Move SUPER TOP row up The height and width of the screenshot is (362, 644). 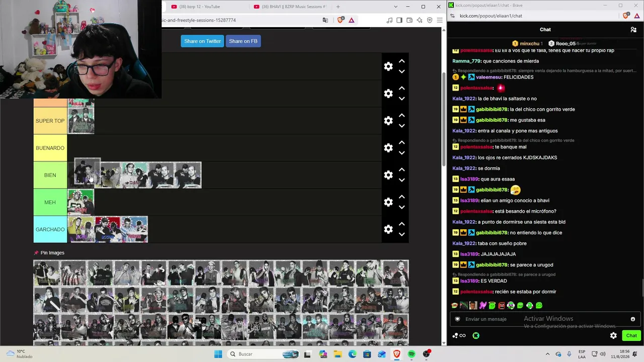point(401,115)
